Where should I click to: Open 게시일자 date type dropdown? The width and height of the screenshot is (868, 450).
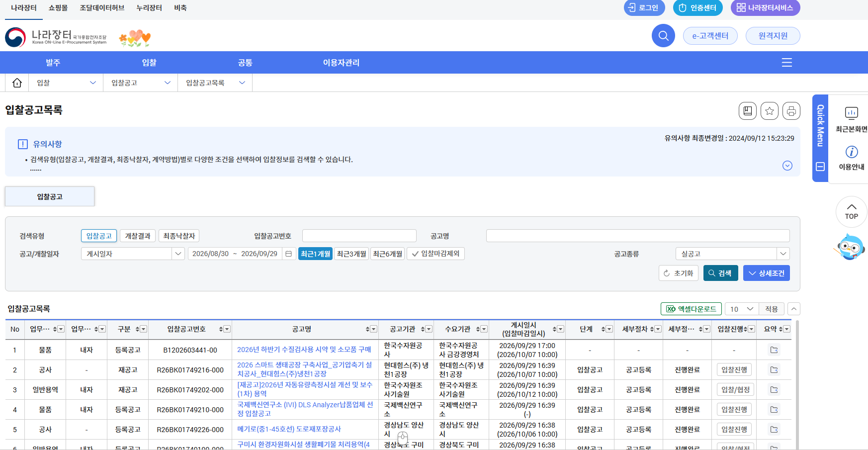[x=133, y=254]
